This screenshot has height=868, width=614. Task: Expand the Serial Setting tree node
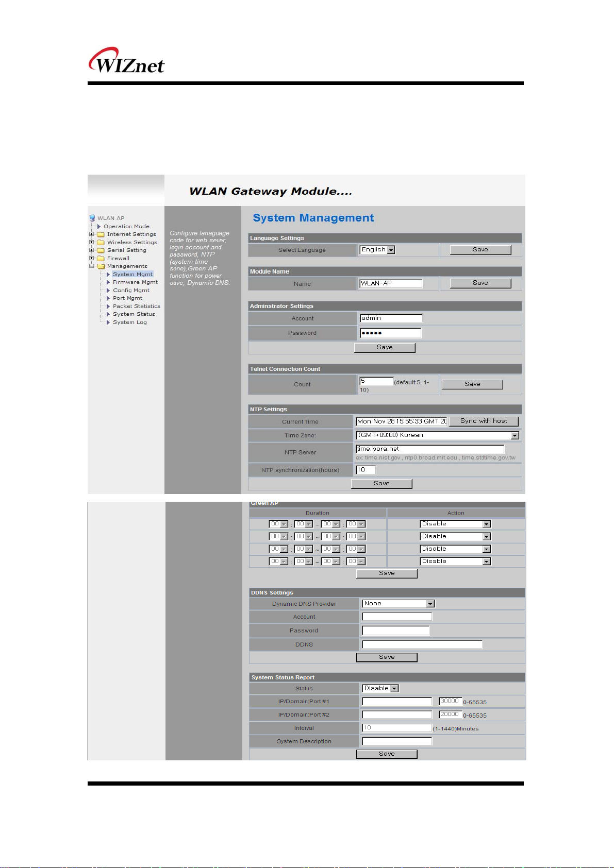pyautogui.click(x=91, y=250)
